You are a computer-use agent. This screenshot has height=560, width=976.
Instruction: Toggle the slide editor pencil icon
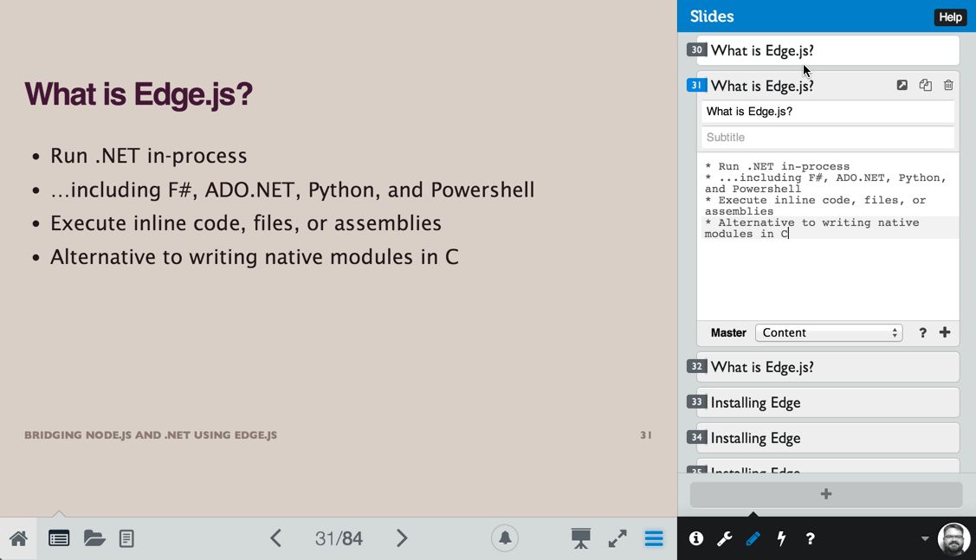(x=753, y=538)
